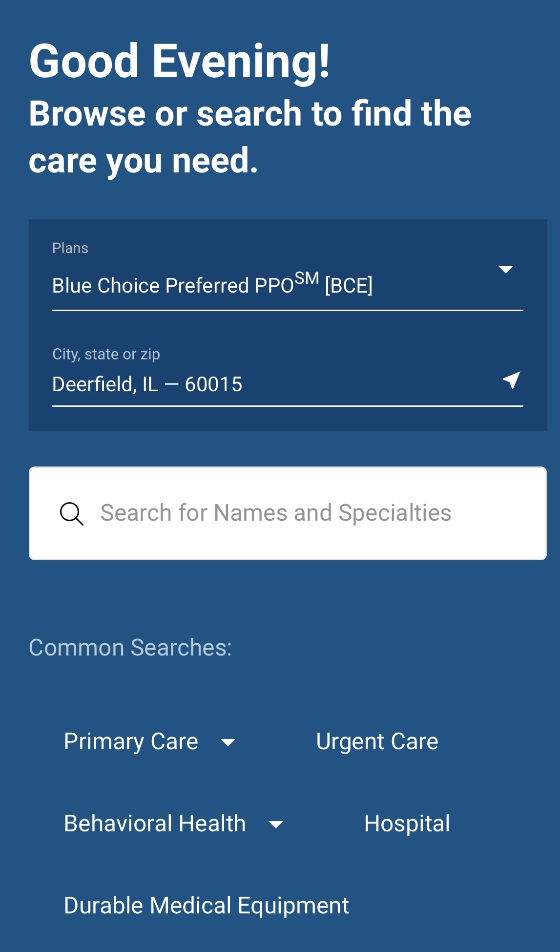Click the [BCE] plan code text
This screenshot has width=560, height=952.
pos(349,286)
